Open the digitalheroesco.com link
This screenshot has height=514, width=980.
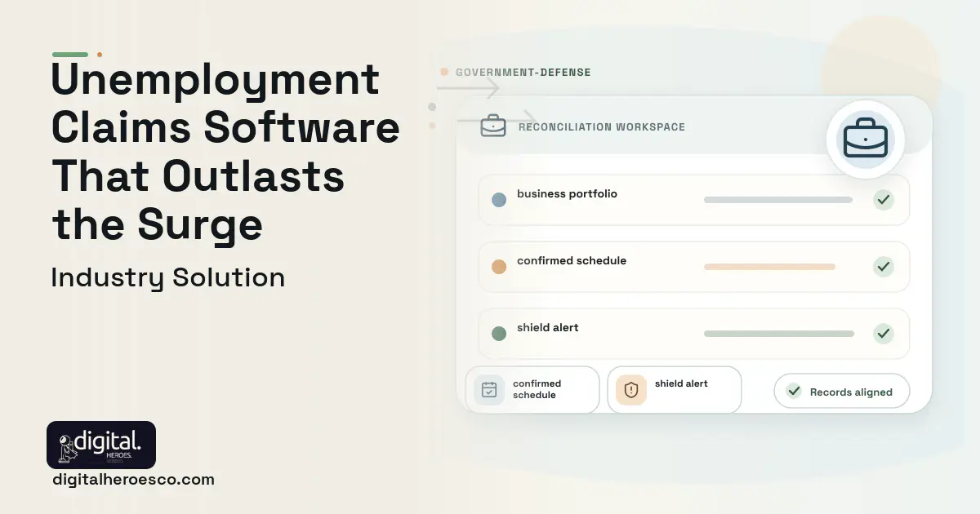133,480
